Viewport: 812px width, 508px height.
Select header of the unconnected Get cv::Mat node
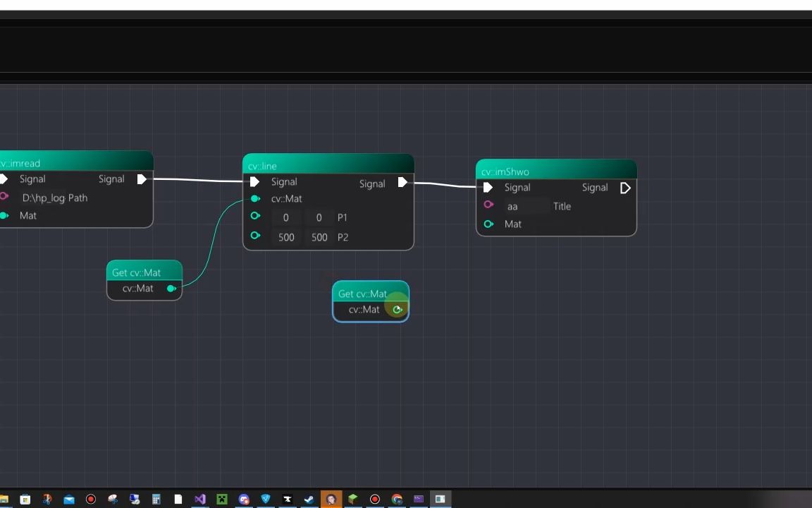[x=371, y=292]
